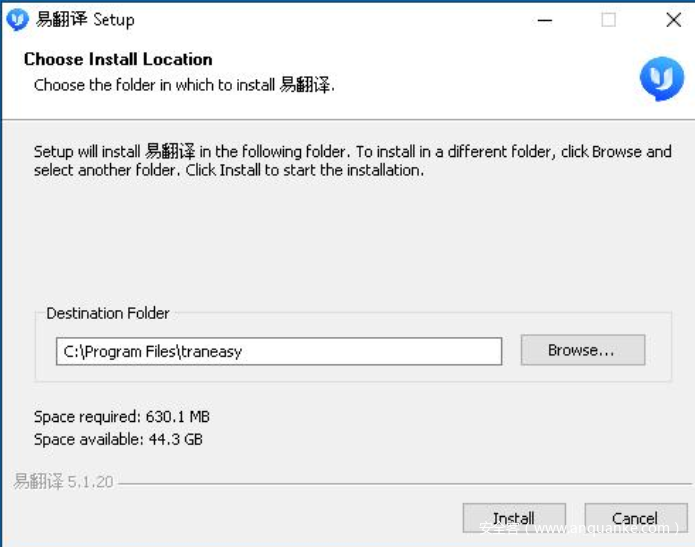Click the end of 'traneasy' in path box
Image resolution: width=695 pixels, height=547 pixels.
[x=243, y=351]
